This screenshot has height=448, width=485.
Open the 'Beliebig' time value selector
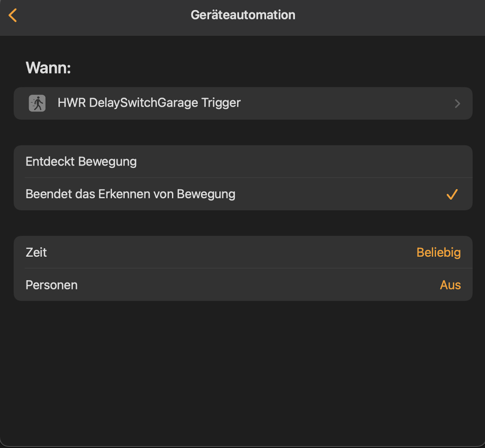point(438,252)
